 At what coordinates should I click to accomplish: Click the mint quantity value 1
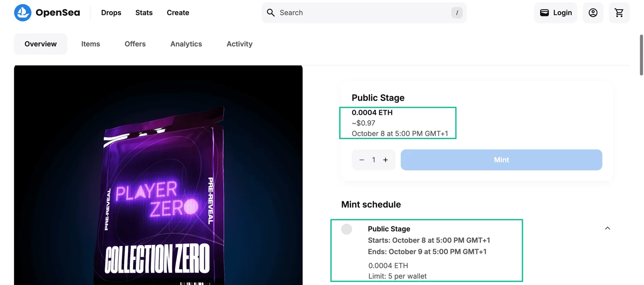coord(374,160)
